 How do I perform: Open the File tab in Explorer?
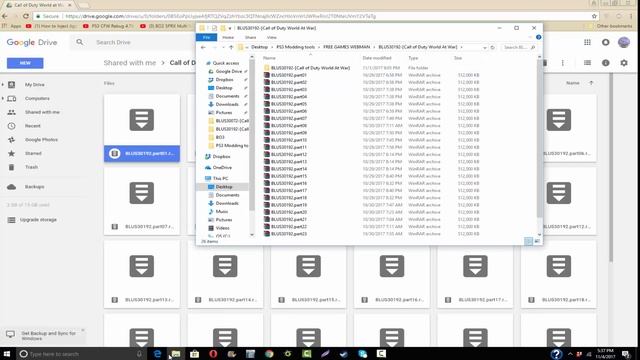point(206,37)
